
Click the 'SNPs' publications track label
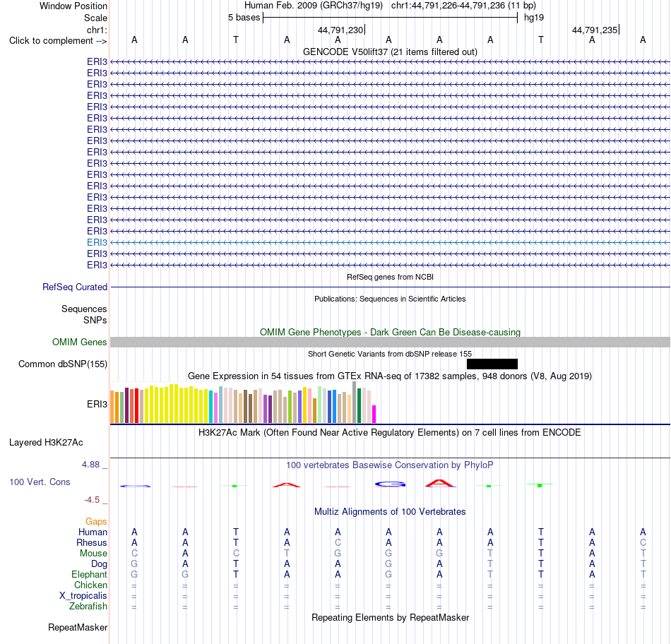point(95,320)
